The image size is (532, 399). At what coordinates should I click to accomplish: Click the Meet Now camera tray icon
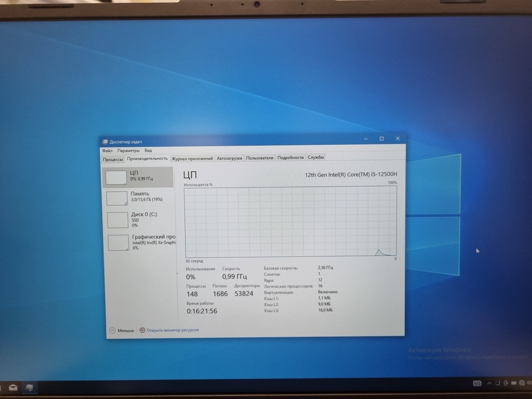(x=505, y=383)
